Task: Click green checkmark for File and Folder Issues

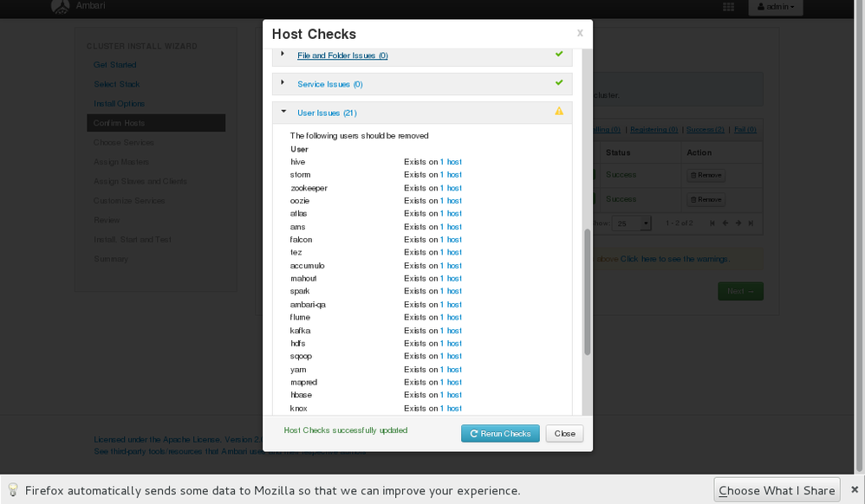Action: pyautogui.click(x=559, y=54)
